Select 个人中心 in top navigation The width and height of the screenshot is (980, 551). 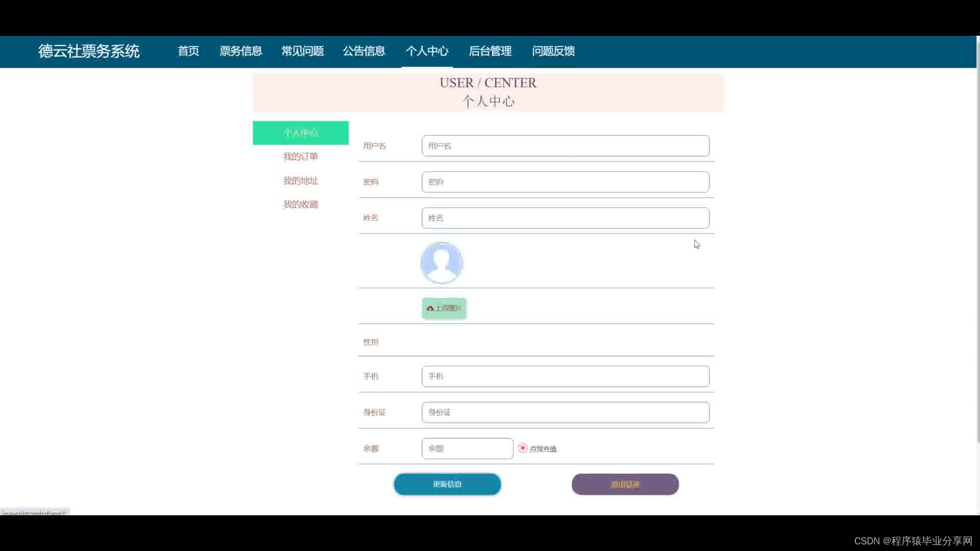(427, 51)
